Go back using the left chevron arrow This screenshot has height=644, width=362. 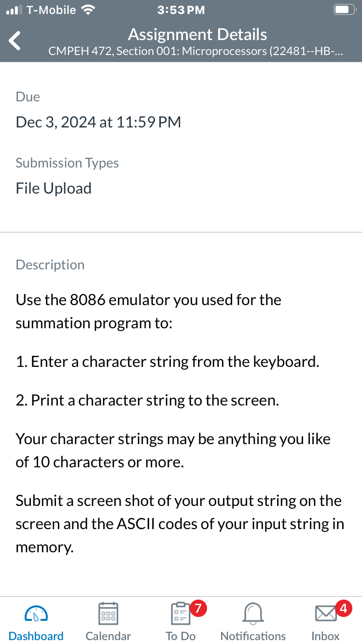[x=14, y=41]
